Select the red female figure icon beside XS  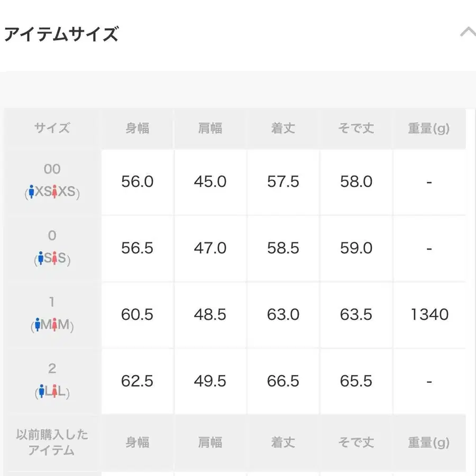[54, 192]
